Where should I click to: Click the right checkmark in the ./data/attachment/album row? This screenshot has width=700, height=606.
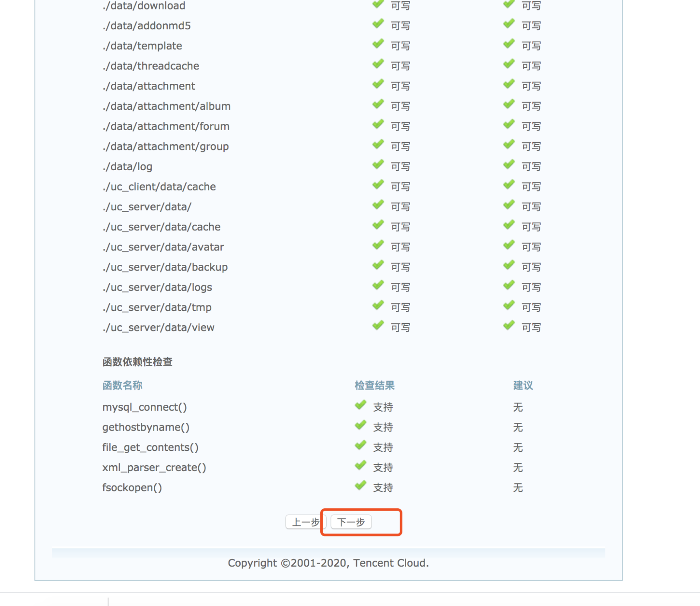(509, 105)
